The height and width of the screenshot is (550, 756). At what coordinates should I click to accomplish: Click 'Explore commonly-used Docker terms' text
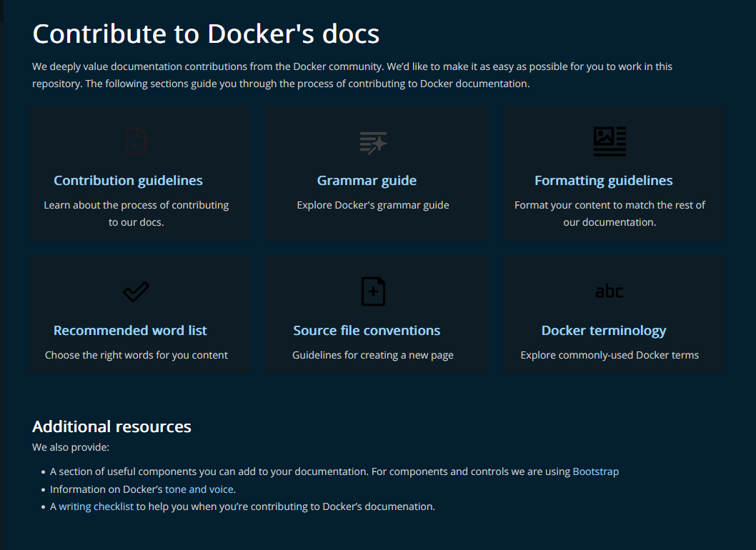[x=610, y=355]
